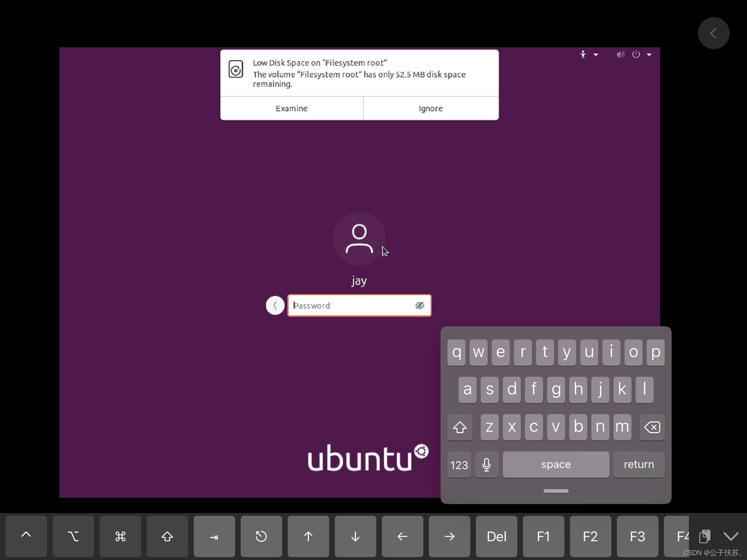Grab the keyboard drag handle bar

556,491
